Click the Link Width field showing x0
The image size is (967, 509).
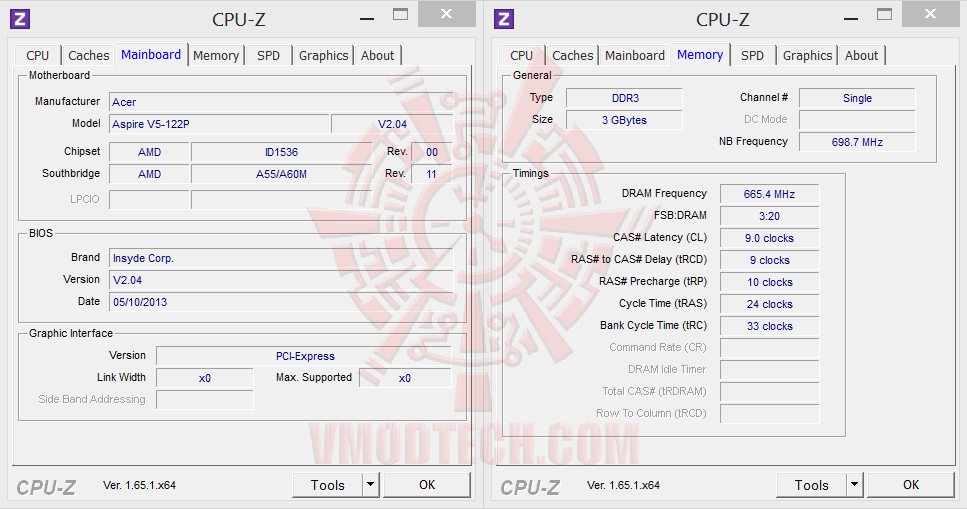tap(205, 378)
